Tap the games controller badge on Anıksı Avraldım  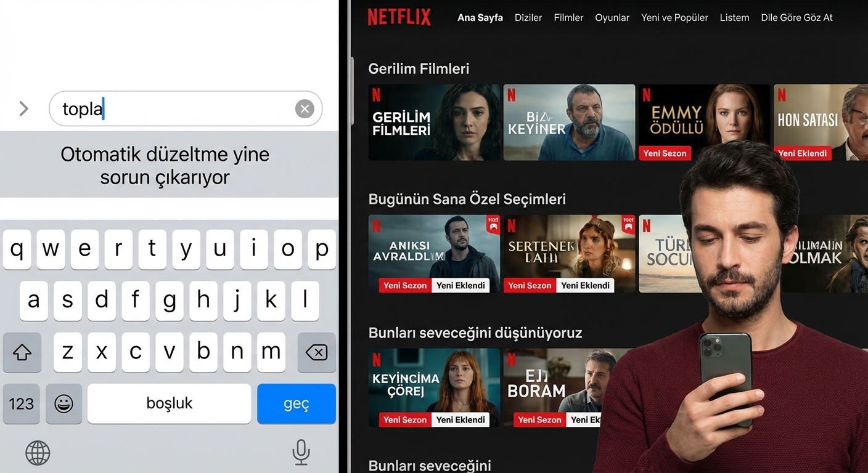coord(493,224)
